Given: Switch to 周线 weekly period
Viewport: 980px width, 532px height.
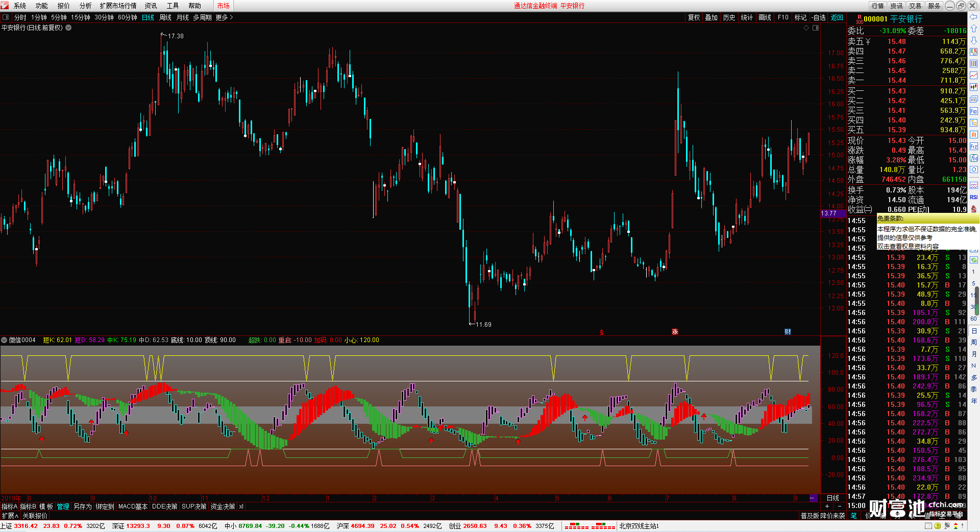Looking at the screenshot, I should point(165,17).
